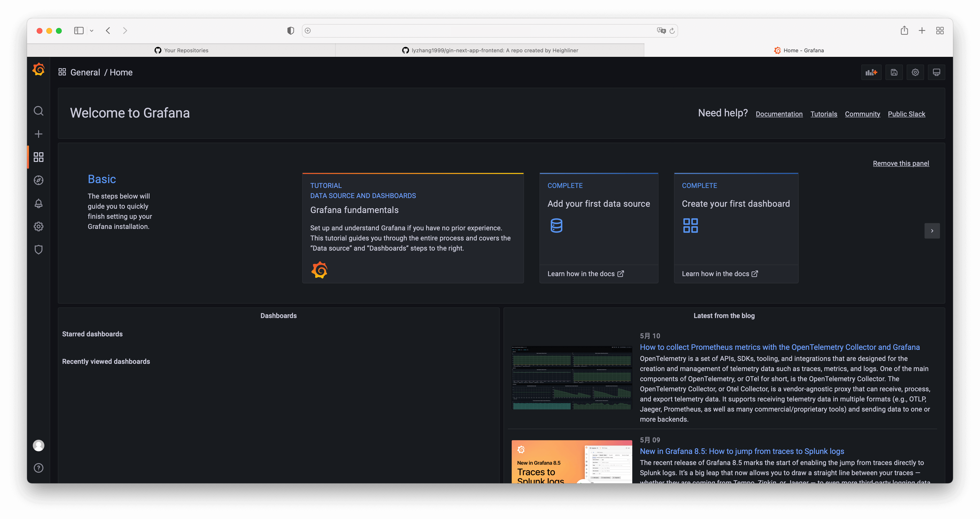Open the Configuration gear in sidebar
Screen dimensions: 980x519
(x=38, y=227)
